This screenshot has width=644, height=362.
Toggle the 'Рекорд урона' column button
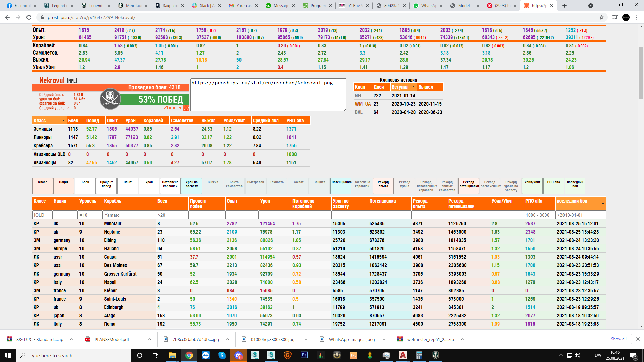coord(404,186)
